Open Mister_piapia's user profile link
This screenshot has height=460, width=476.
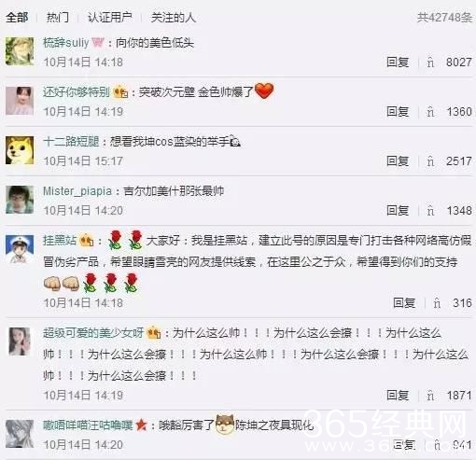coord(77,191)
